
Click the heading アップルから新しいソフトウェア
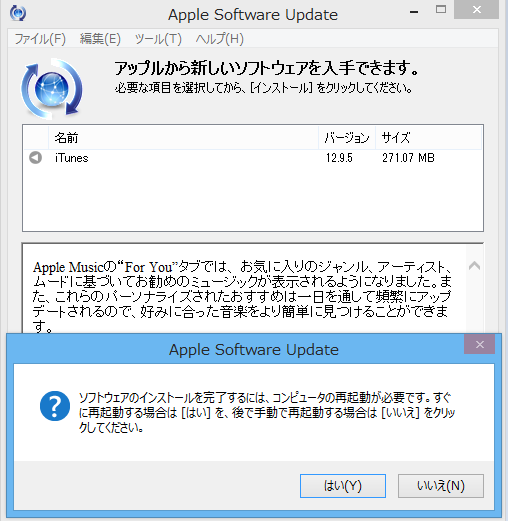(x=267, y=68)
